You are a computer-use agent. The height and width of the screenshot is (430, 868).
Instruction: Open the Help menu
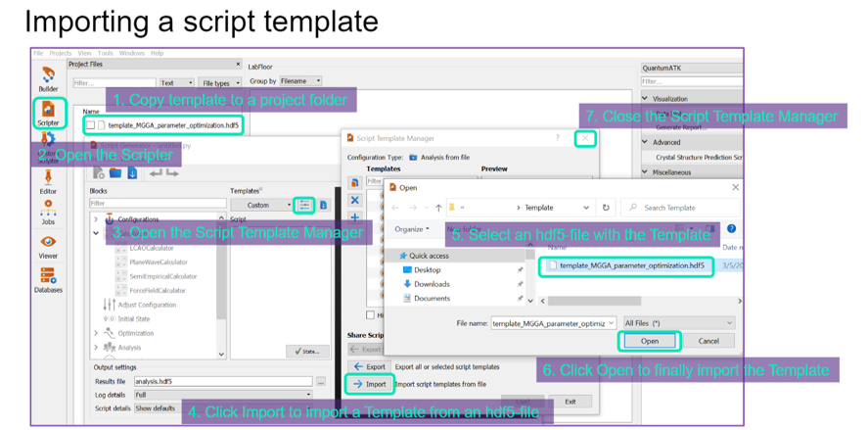pos(158,53)
